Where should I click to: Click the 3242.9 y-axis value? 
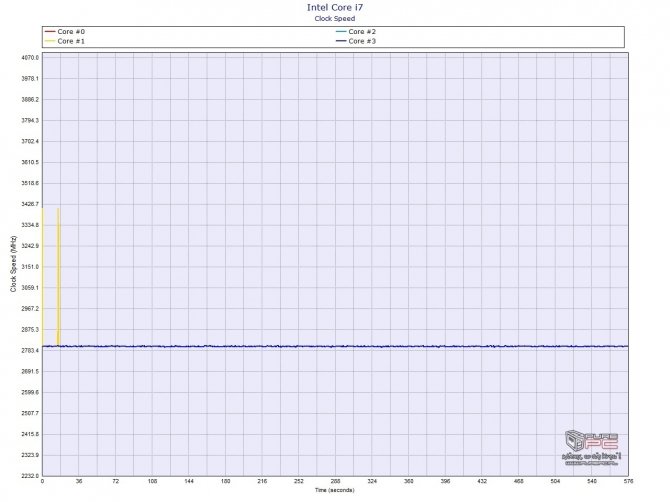30,246
